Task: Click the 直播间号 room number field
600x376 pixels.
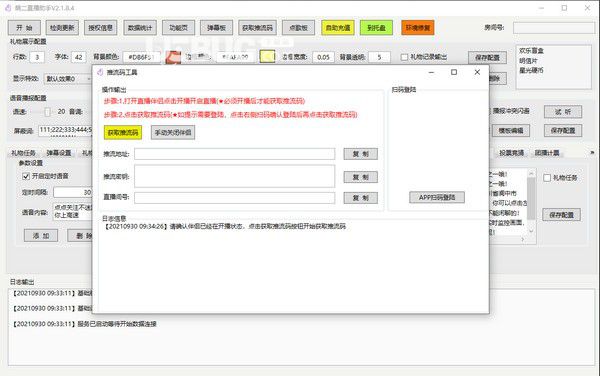Action: [x=235, y=198]
